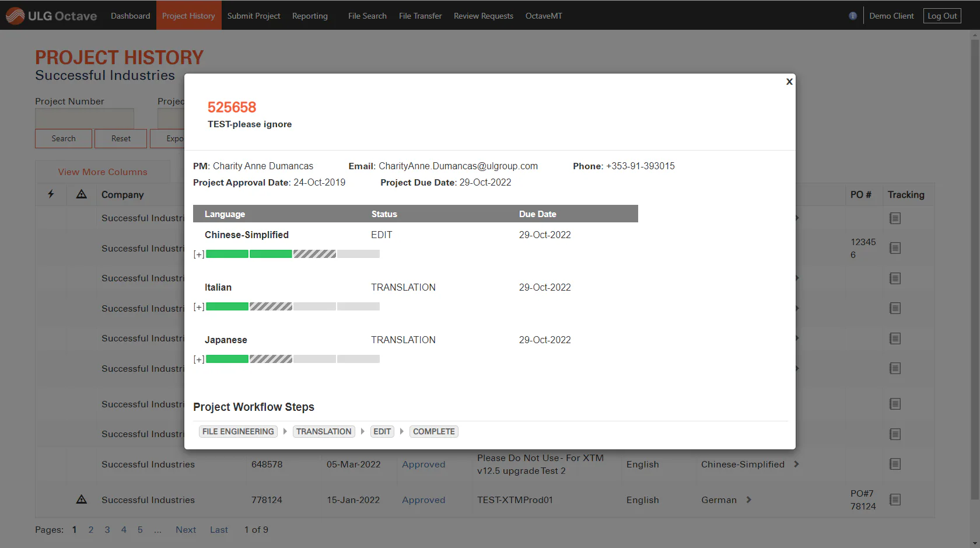This screenshot has height=548, width=980.
Task: Click the info icon beside Demo Client
Action: (x=853, y=16)
